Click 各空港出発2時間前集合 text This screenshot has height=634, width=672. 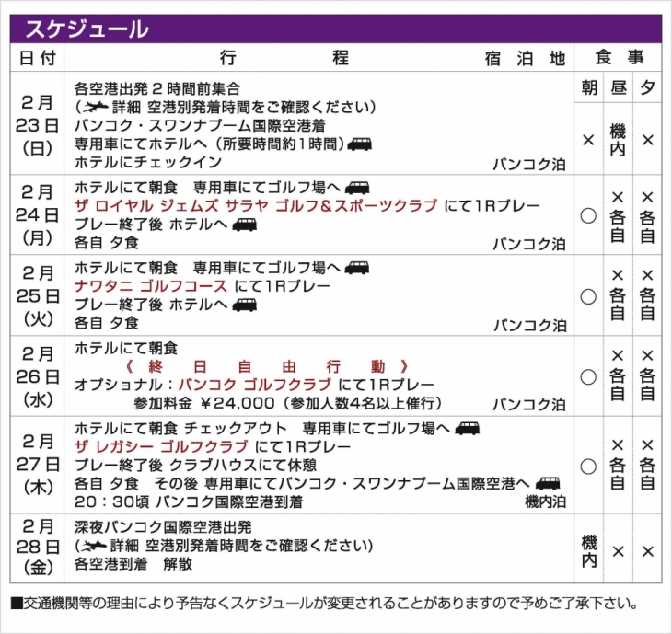click(156, 88)
